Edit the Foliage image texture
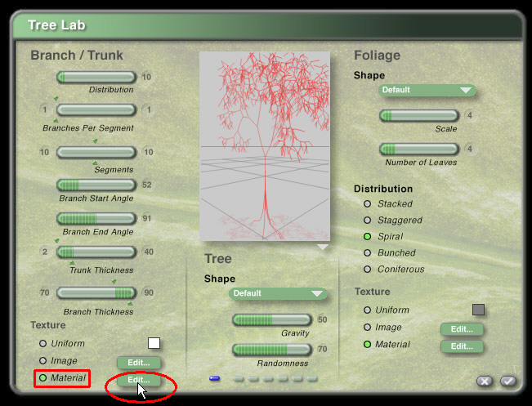The image size is (532, 406). (462, 329)
